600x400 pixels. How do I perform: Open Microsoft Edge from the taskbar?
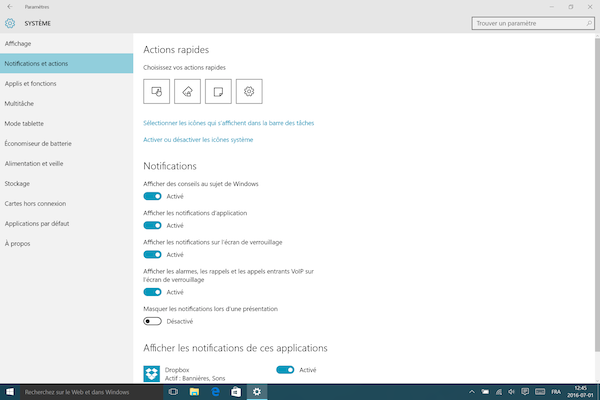click(x=215, y=392)
